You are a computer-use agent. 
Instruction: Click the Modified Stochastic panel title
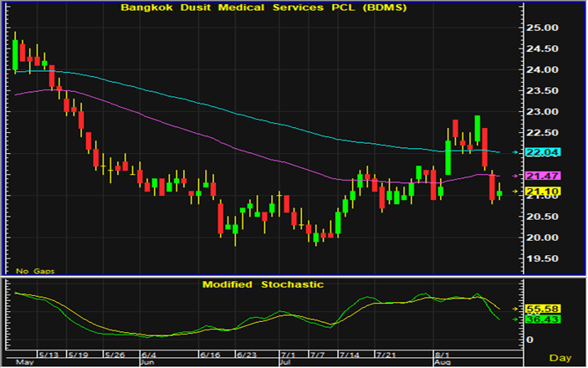(263, 284)
